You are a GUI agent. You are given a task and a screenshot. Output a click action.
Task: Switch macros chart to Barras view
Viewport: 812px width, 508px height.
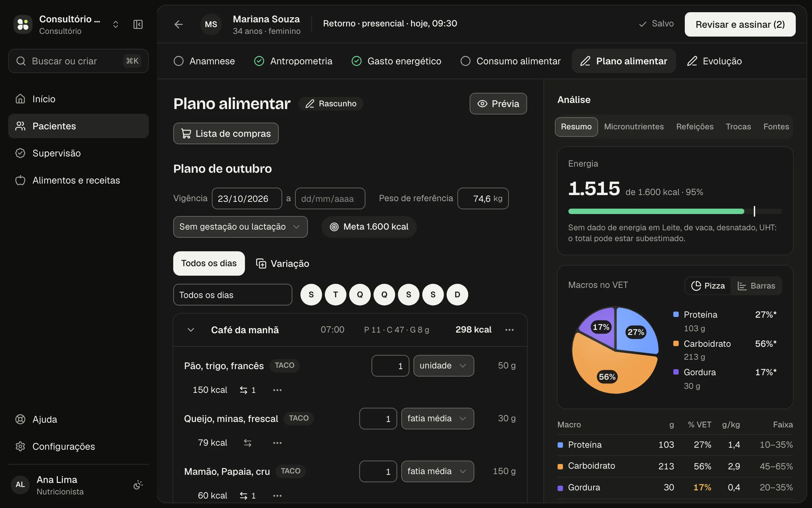click(756, 286)
